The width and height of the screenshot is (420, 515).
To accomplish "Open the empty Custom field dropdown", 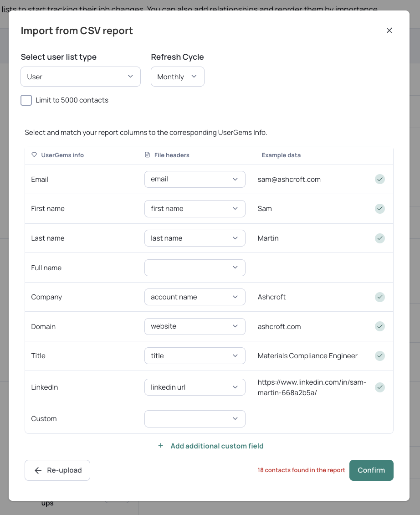I will (x=195, y=419).
